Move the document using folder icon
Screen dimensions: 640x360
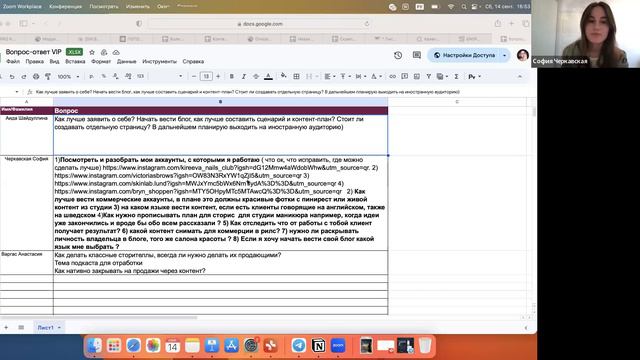coord(104,52)
